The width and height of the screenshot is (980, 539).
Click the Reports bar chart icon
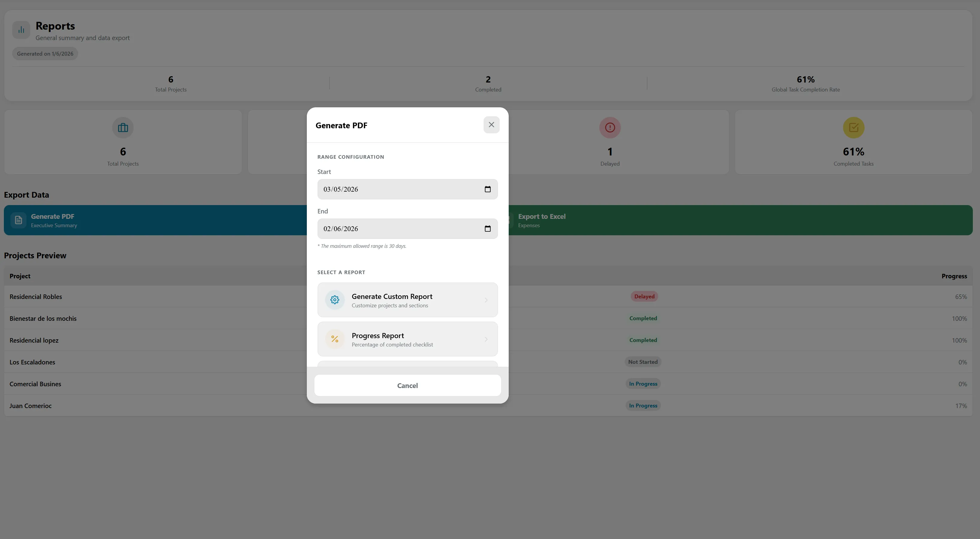pos(21,30)
